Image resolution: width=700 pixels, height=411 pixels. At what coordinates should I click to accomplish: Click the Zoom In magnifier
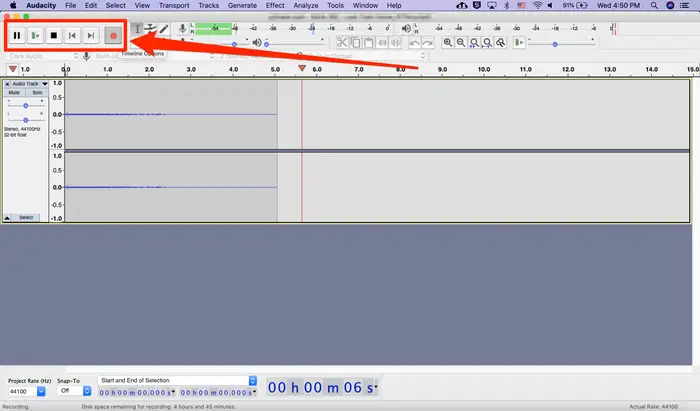tap(448, 43)
